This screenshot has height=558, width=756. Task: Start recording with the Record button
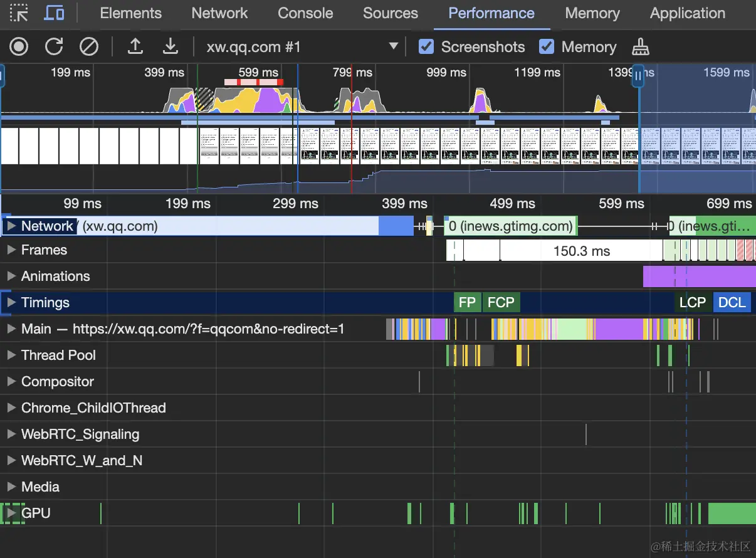click(19, 46)
